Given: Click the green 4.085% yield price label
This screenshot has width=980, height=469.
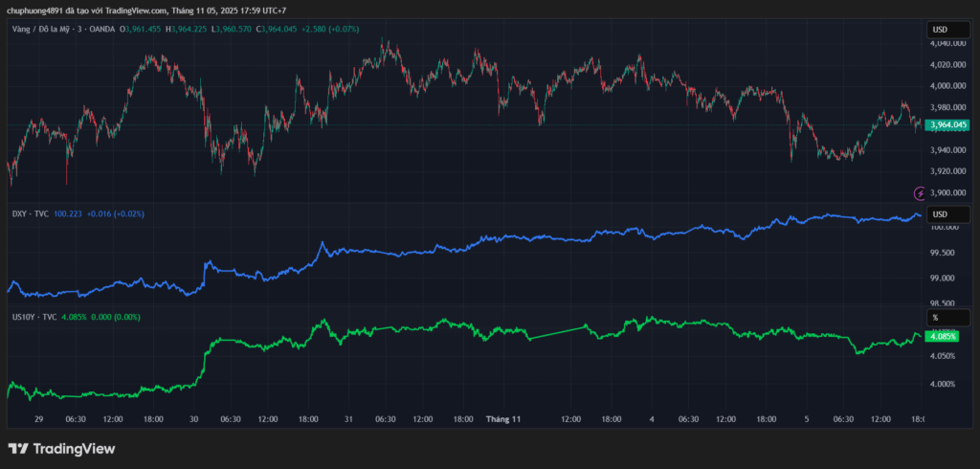Looking at the screenshot, I should (944, 337).
